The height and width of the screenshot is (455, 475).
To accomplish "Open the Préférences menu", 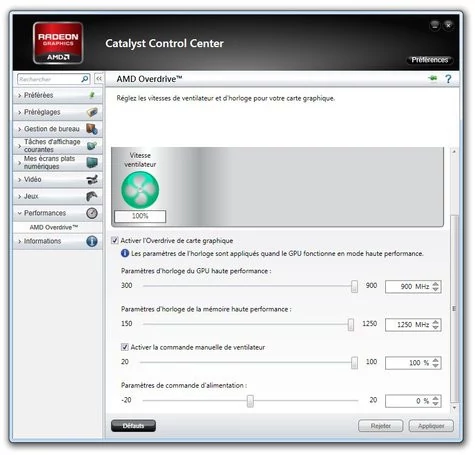I will pos(430,60).
